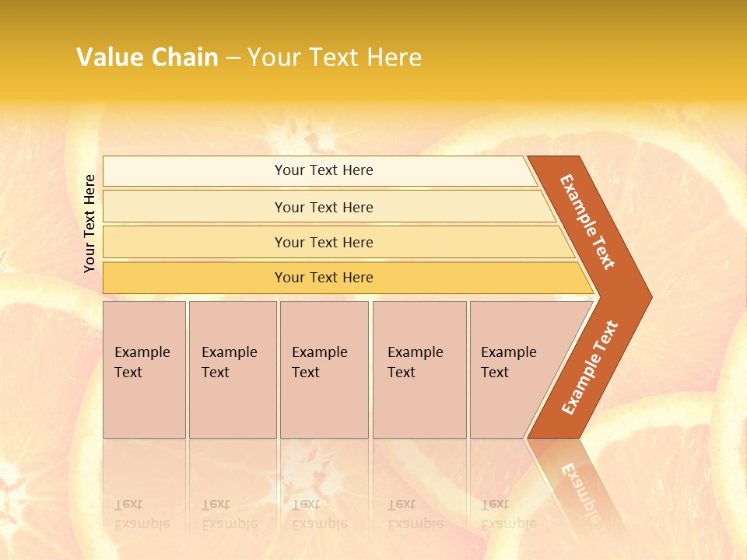
Task: Click the second "Your Text Here" bar from top
Action: pos(324,207)
